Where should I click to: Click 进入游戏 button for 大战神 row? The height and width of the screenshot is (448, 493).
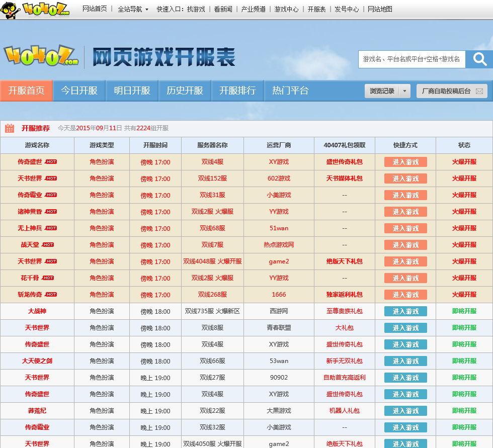[x=405, y=311]
